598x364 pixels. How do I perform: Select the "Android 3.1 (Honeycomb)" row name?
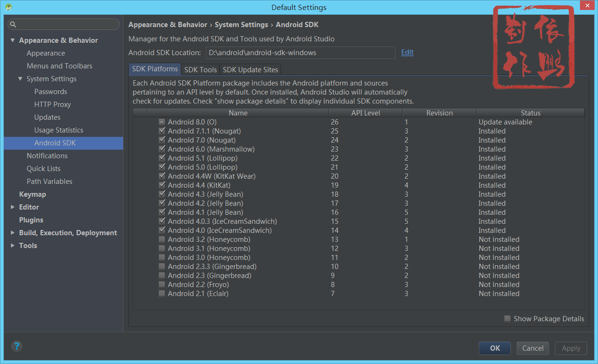pyautogui.click(x=209, y=249)
